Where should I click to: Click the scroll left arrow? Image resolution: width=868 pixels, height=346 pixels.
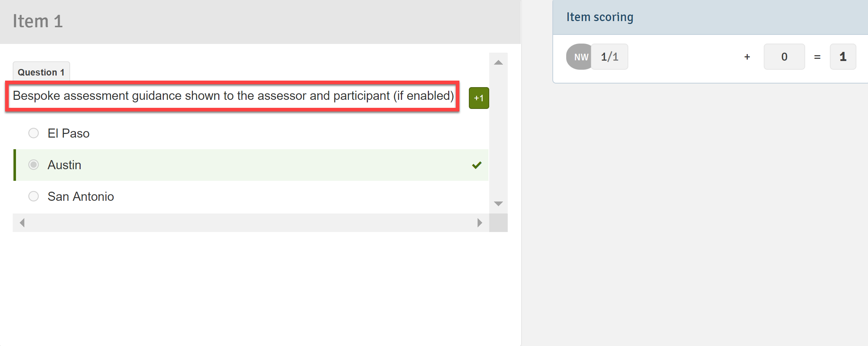click(x=22, y=223)
